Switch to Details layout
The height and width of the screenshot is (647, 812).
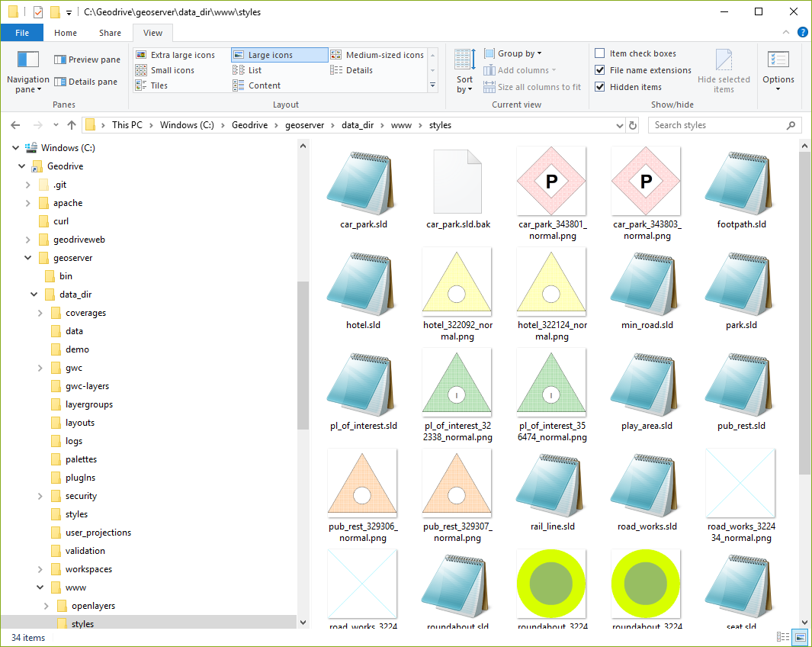click(x=351, y=70)
